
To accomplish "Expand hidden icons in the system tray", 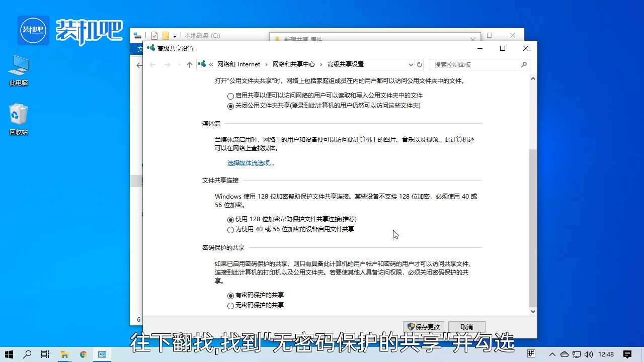I will click(552, 354).
